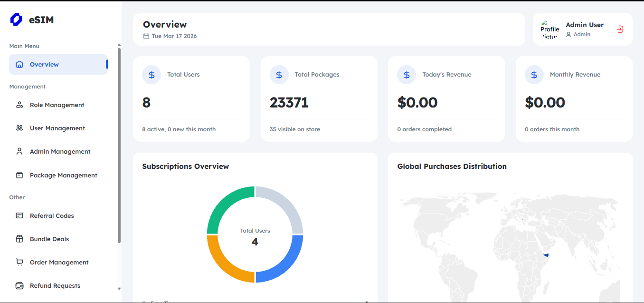Select the Overview home icon
The image size is (644, 303).
(x=19, y=64)
